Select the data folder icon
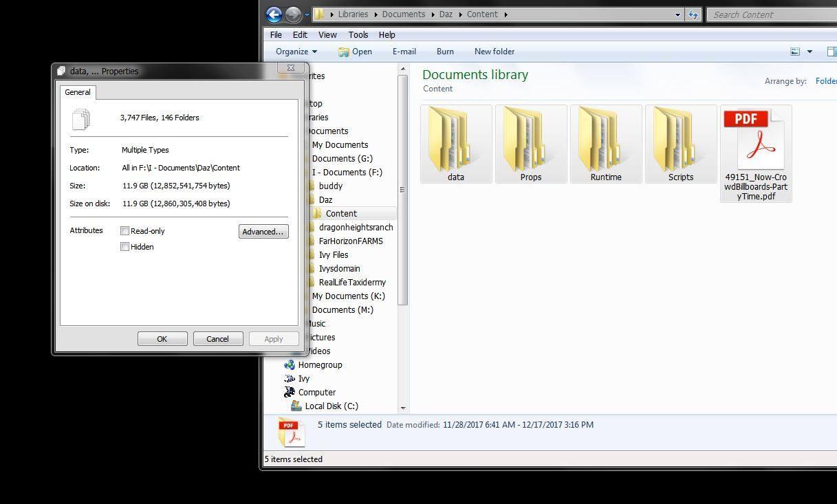 [x=455, y=144]
